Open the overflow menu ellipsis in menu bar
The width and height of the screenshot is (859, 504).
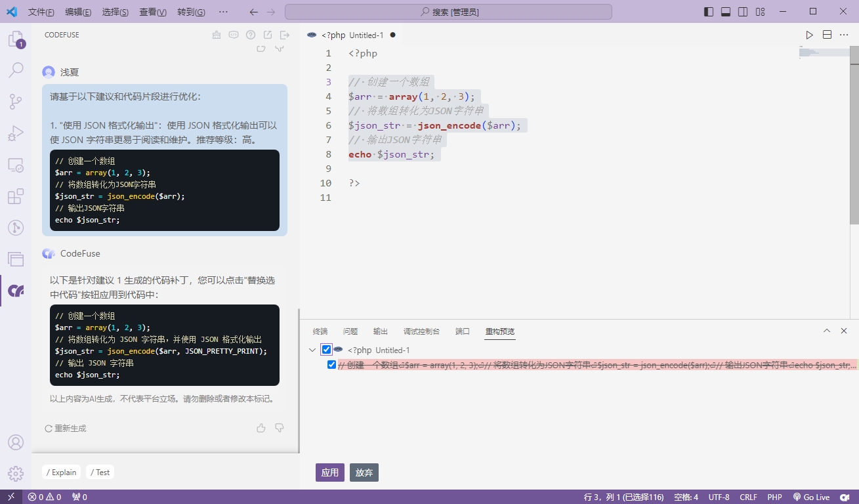tap(223, 12)
